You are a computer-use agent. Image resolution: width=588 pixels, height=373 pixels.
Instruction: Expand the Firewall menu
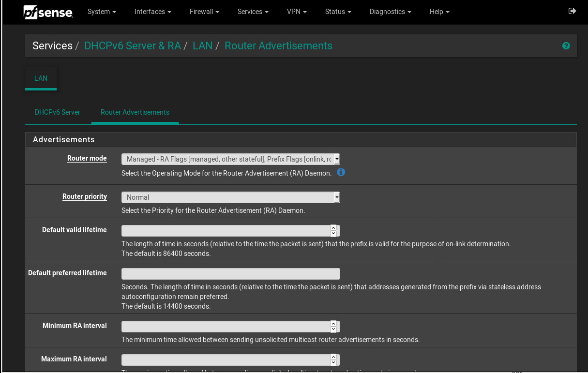[x=204, y=12]
